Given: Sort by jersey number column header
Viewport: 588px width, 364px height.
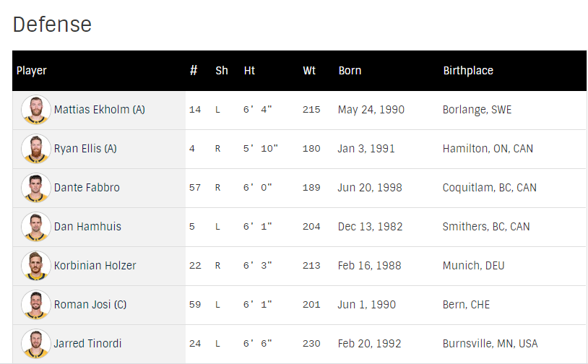Looking at the screenshot, I should [194, 71].
